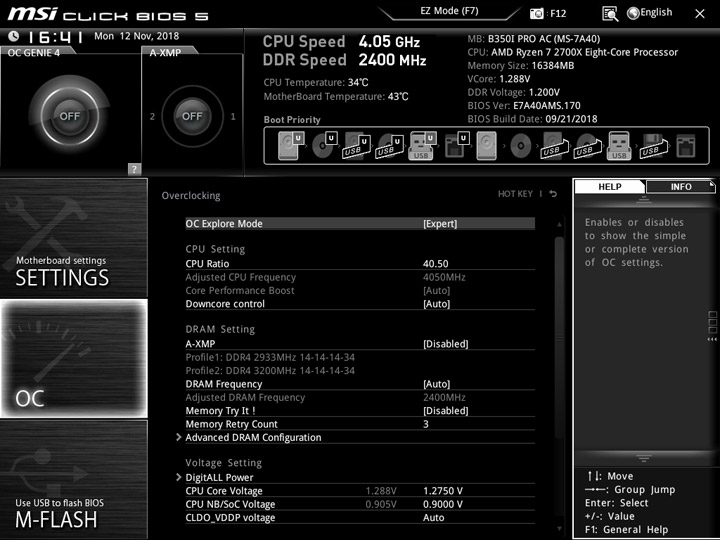Click the date Mon 12 Nov, 2018
Viewport: 720px width, 540px height.
click(136, 36)
